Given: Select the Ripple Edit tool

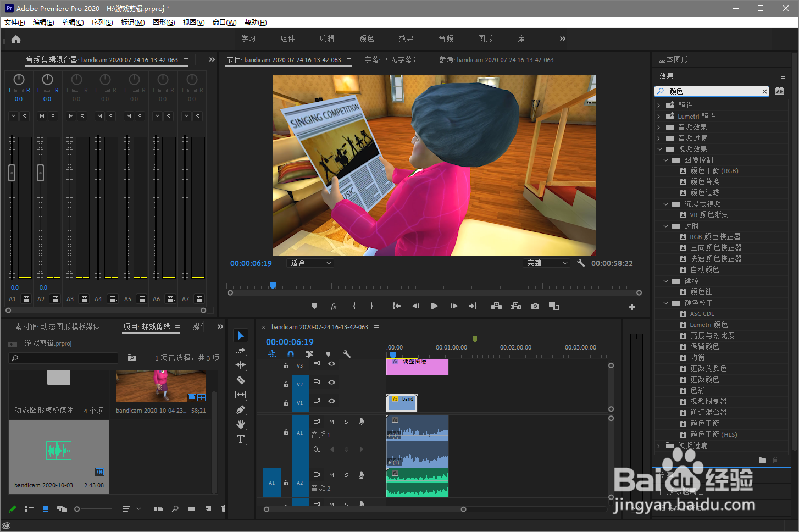Looking at the screenshot, I should coord(241,365).
